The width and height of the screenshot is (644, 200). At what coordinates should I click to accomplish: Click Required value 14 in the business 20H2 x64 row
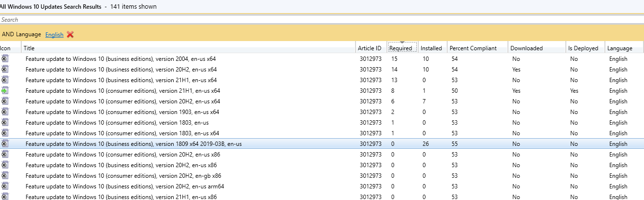(395, 70)
